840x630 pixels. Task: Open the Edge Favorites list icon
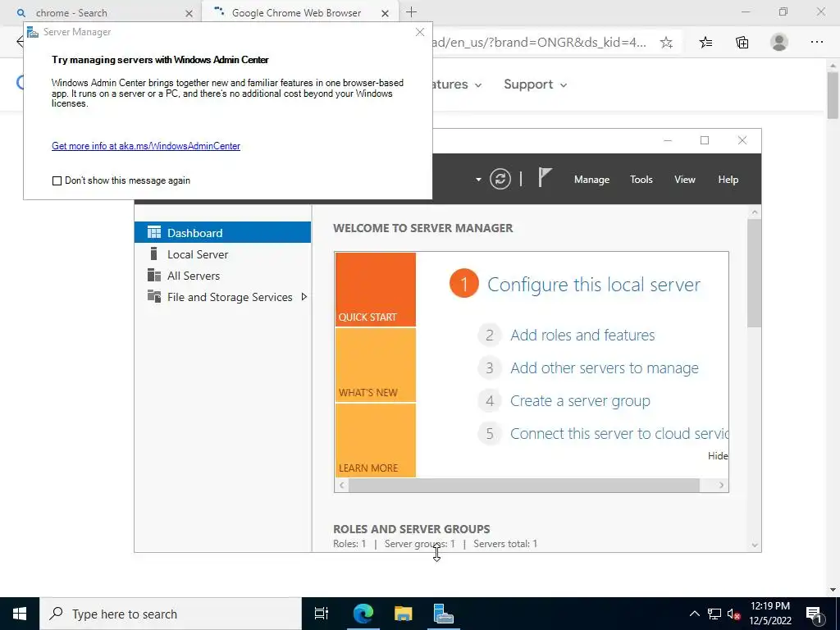point(706,43)
